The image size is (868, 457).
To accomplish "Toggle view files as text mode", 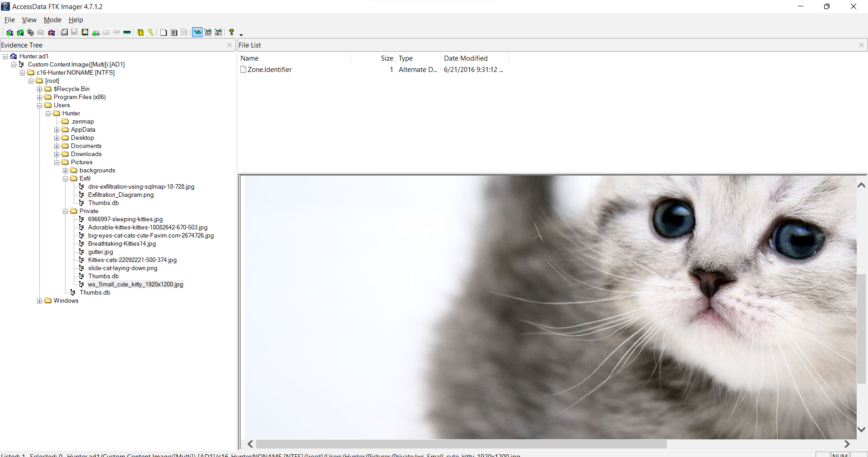I will tap(208, 32).
